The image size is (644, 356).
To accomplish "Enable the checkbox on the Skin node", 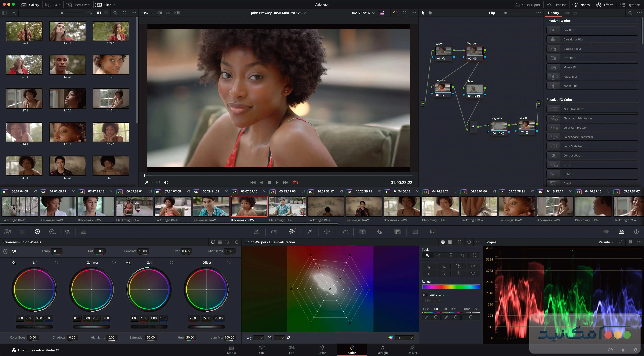I will click(478, 96).
